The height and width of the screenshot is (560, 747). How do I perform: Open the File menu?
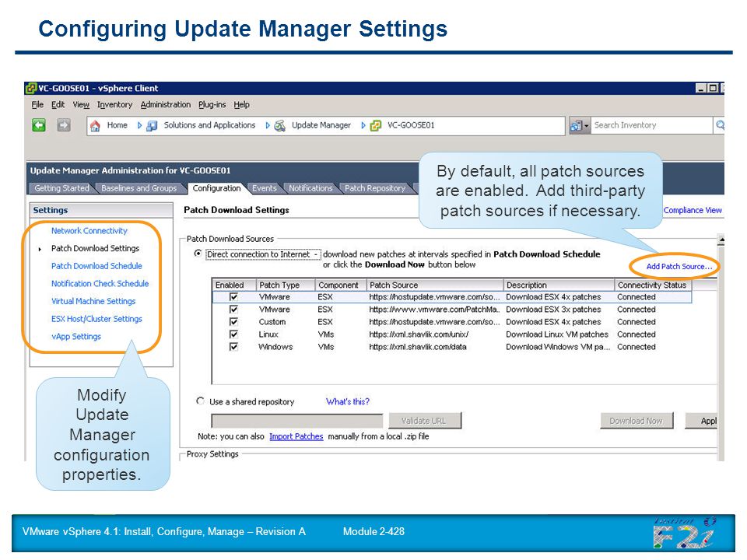click(37, 104)
